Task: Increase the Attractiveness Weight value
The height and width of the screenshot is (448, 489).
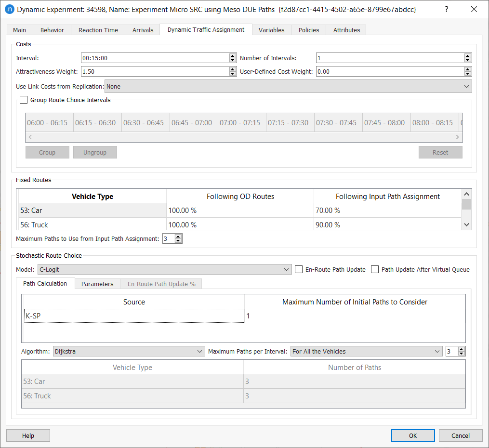Action: coord(233,69)
